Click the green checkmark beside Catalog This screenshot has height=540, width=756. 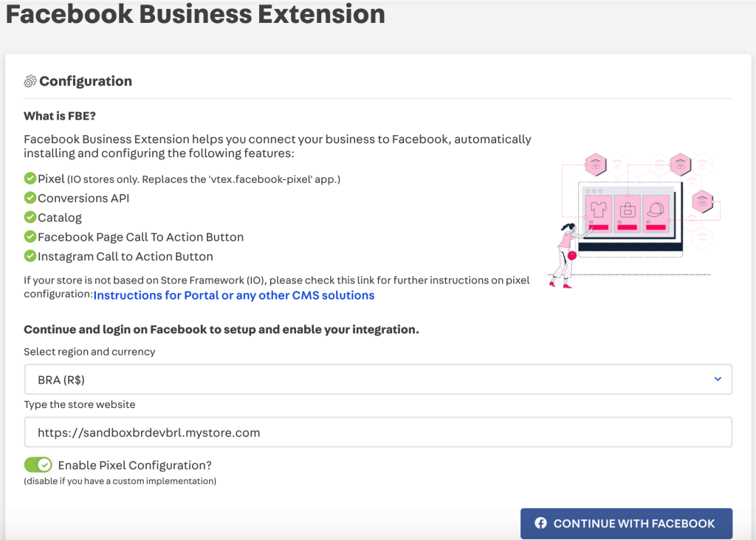(30, 217)
